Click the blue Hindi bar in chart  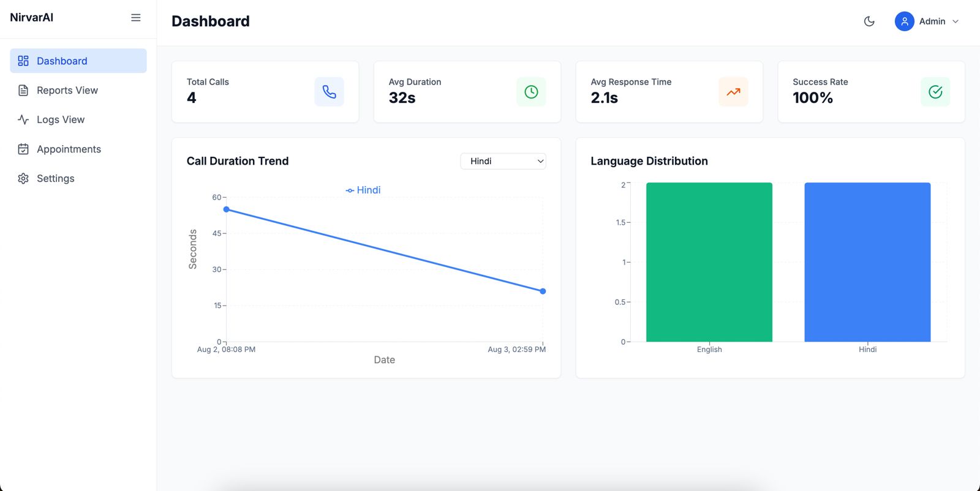pyautogui.click(x=867, y=262)
